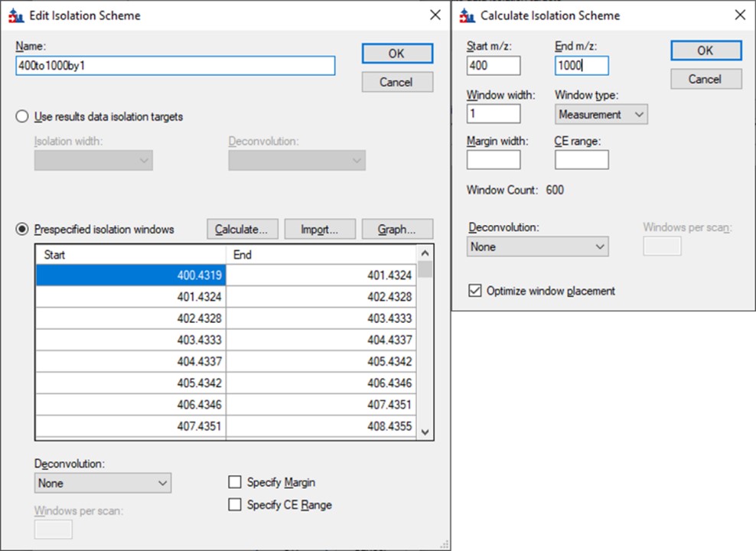Click Cancel in Edit Isolation Scheme dialog
This screenshot has width=756, height=551.
point(397,82)
